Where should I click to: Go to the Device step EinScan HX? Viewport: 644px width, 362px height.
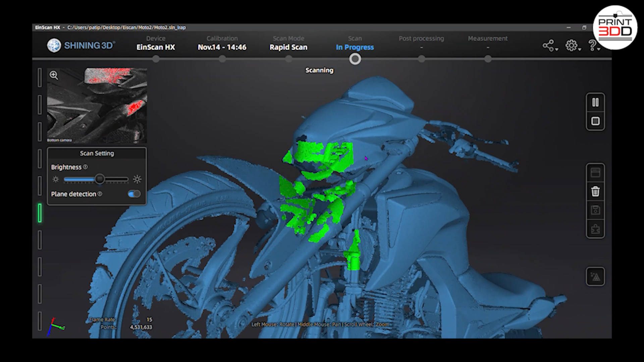tap(156, 43)
